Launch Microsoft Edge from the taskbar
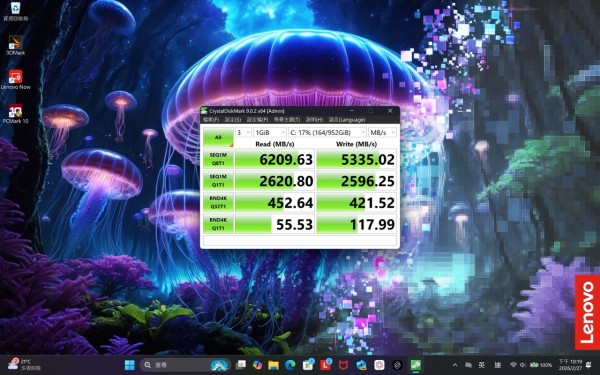Viewport: 600px width, 375px height. tap(290, 365)
